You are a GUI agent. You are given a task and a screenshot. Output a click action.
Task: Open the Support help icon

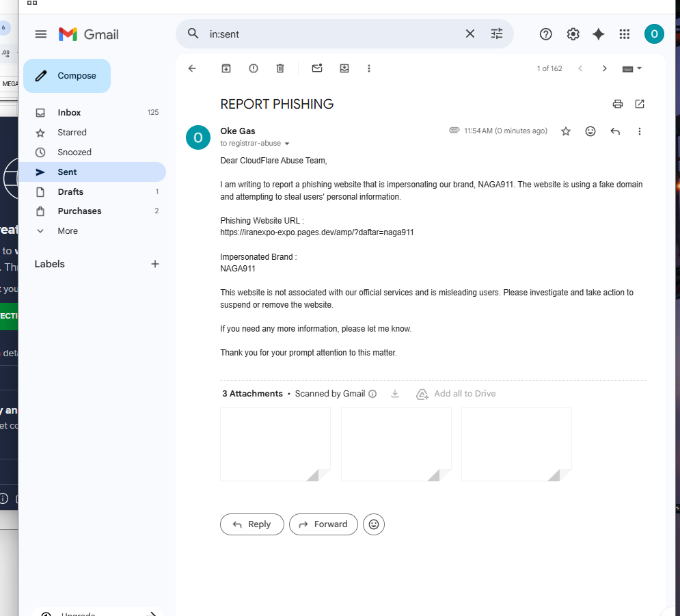coord(545,34)
